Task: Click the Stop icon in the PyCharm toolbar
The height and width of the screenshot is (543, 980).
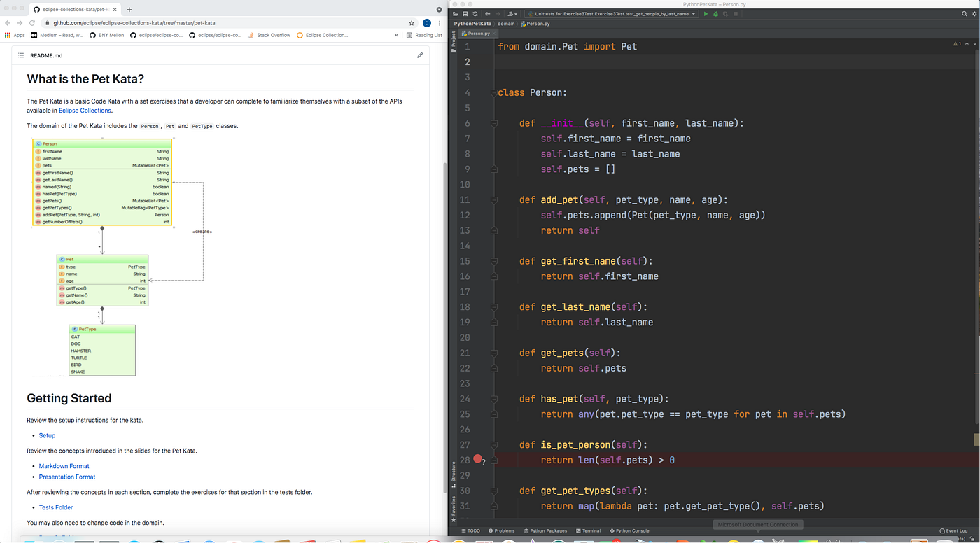Action: click(736, 14)
